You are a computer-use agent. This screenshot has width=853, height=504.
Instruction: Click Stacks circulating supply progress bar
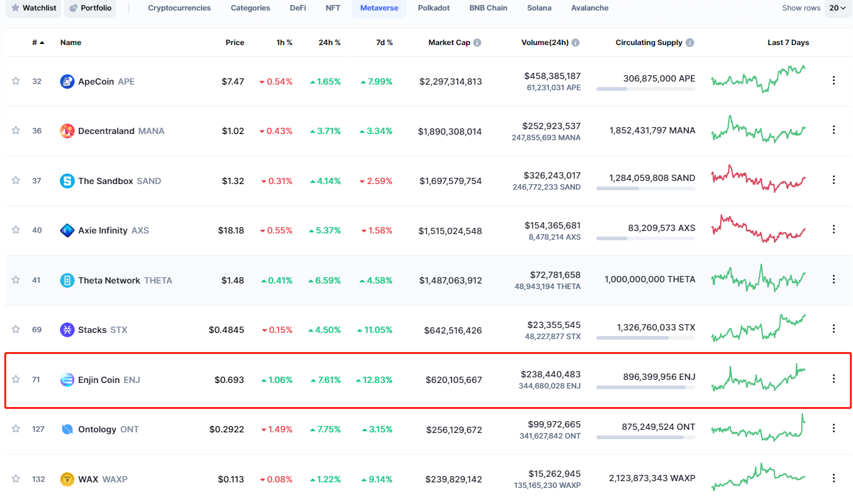click(646, 338)
